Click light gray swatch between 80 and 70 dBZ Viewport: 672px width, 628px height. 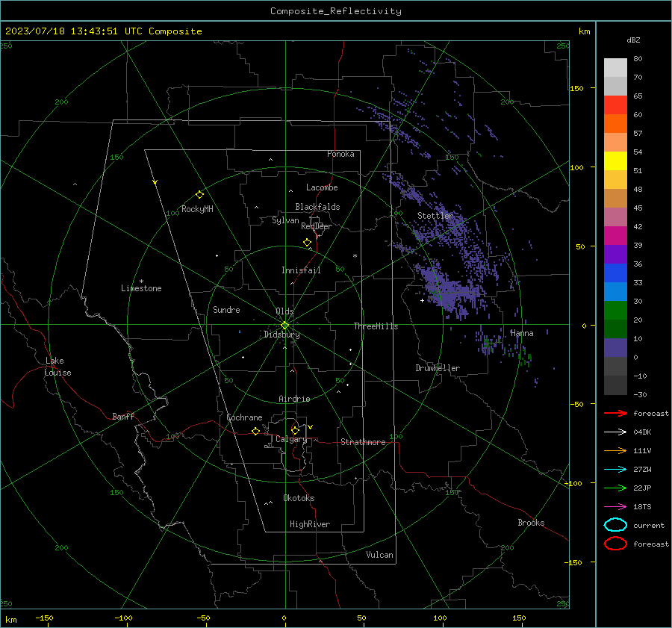coord(615,68)
